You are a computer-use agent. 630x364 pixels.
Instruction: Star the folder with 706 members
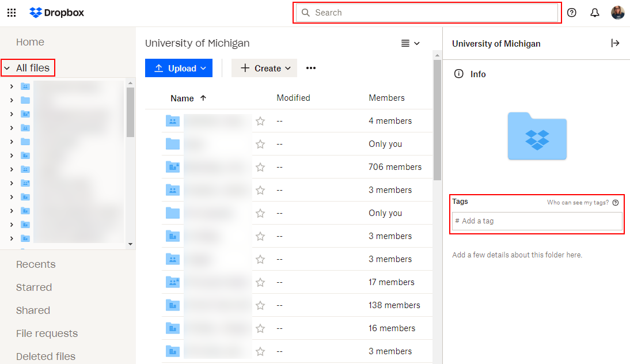click(x=260, y=167)
